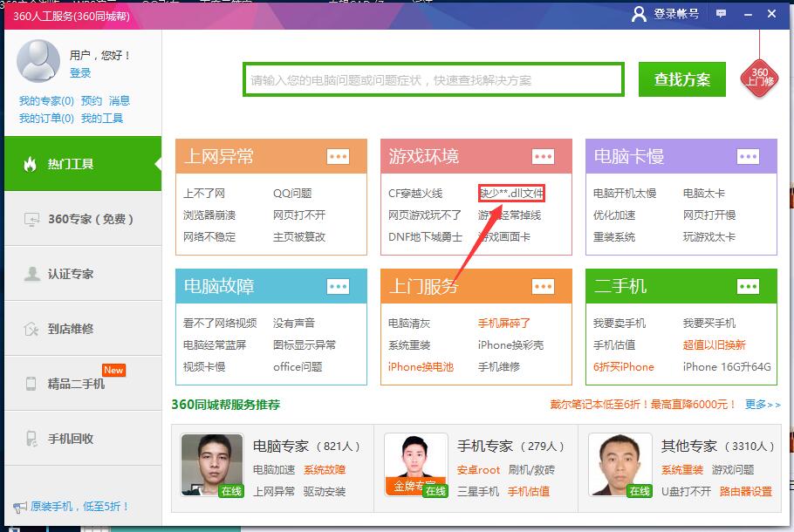Click the user avatar picture
This screenshot has width=794, height=532.
pos(38,61)
